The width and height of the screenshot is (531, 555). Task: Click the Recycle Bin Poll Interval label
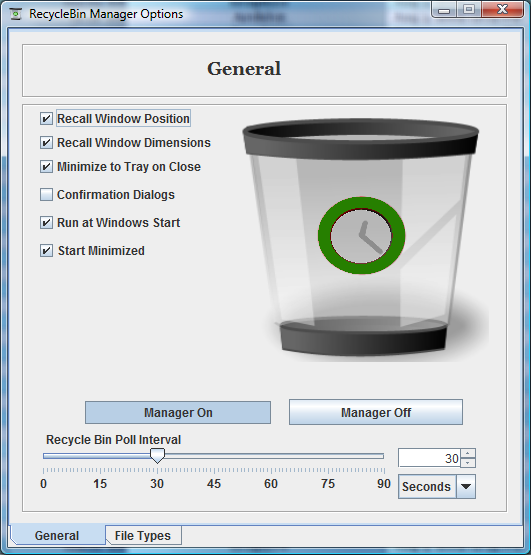(113, 440)
